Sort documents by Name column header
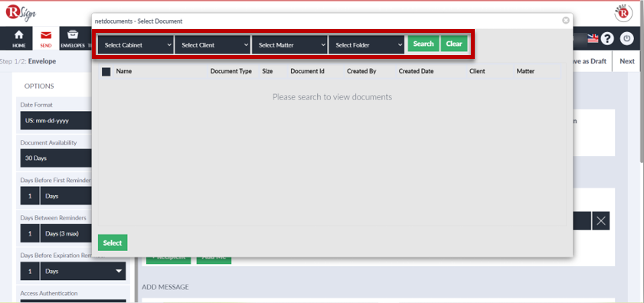 point(124,71)
